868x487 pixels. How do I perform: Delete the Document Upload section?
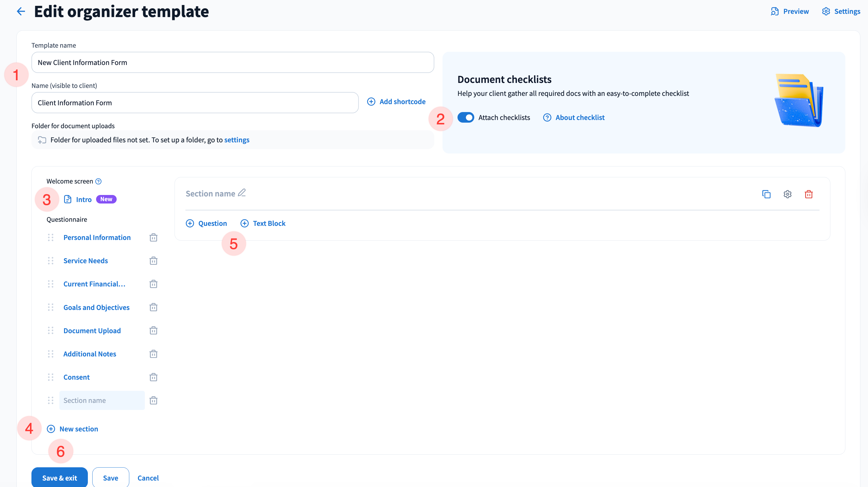tap(153, 331)
